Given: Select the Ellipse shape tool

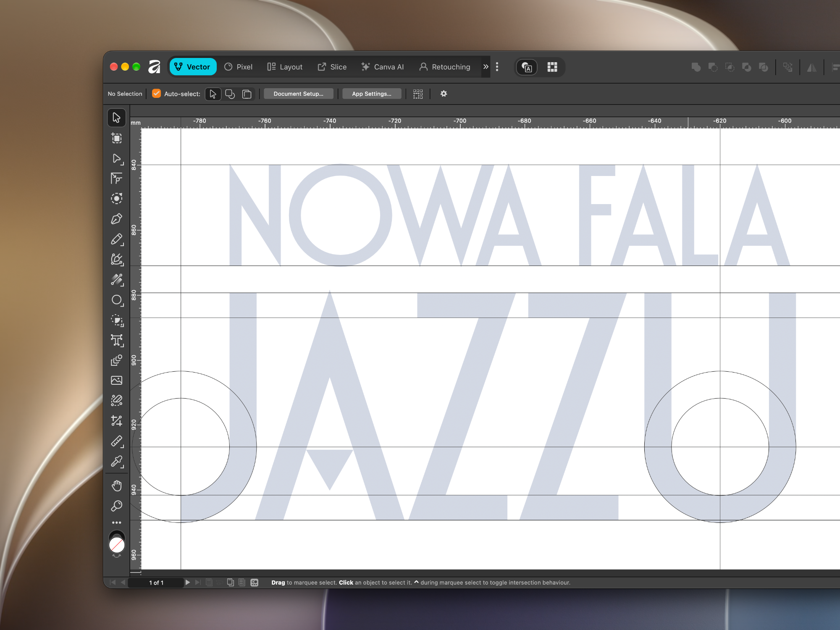Looking at the screenshot, I should click(x=116, y=300).
